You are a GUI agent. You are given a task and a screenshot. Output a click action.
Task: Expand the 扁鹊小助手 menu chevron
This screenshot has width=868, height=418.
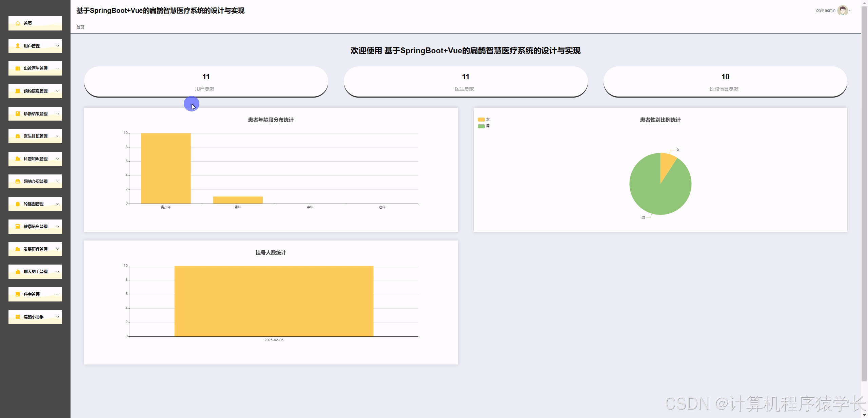coord(57,317)
